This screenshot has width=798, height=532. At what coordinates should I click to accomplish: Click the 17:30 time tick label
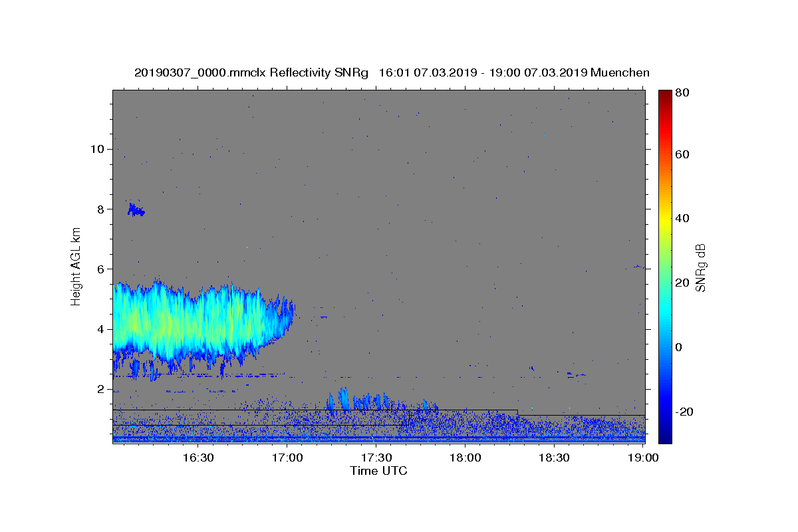click(376, 458)
